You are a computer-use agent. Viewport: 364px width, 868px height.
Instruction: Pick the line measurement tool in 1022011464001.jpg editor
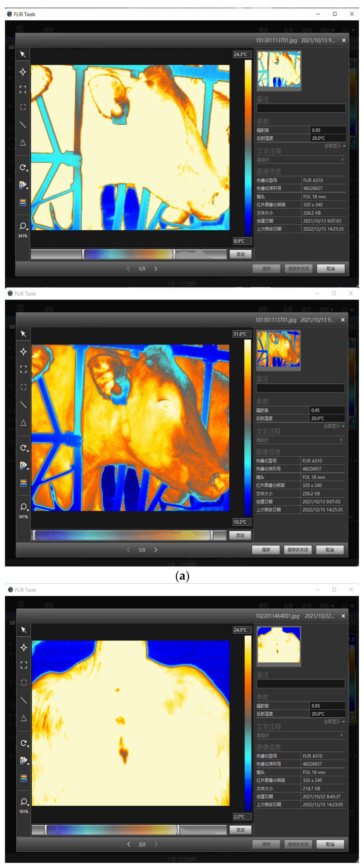pyautogui.click(x=24, y=700)
